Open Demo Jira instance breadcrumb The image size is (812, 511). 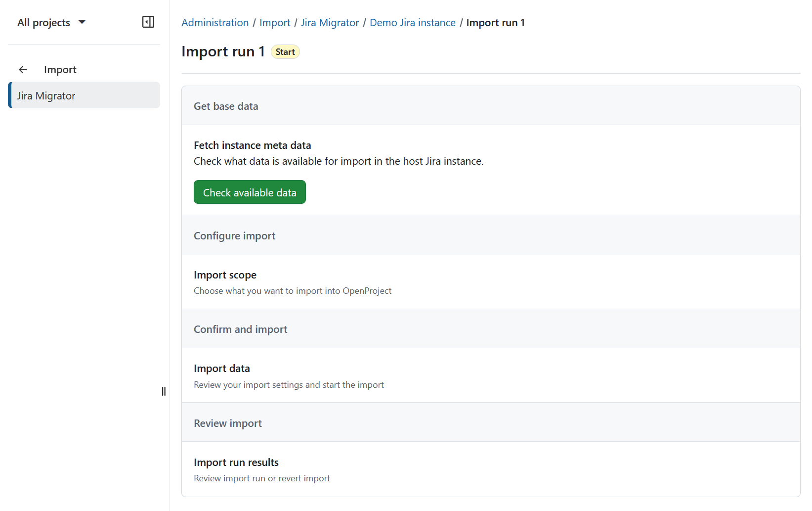(x=413, y=23)
